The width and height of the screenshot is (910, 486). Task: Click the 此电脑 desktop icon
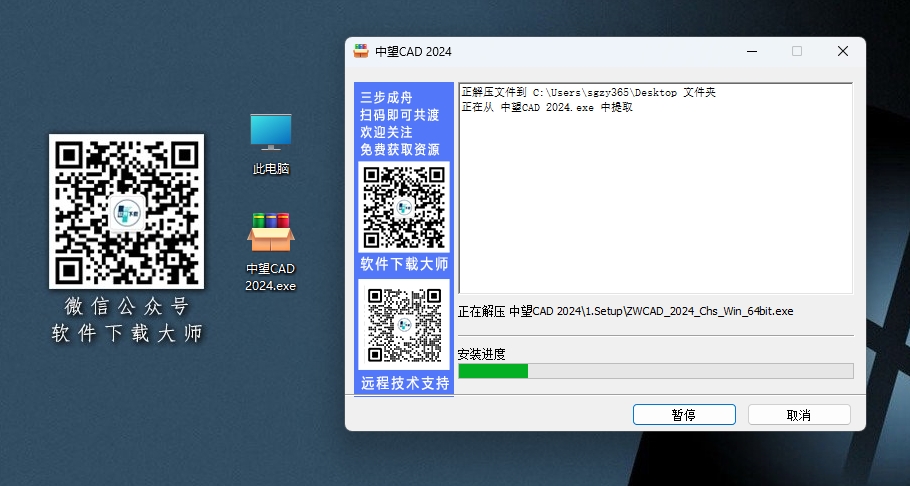point(270,143)
